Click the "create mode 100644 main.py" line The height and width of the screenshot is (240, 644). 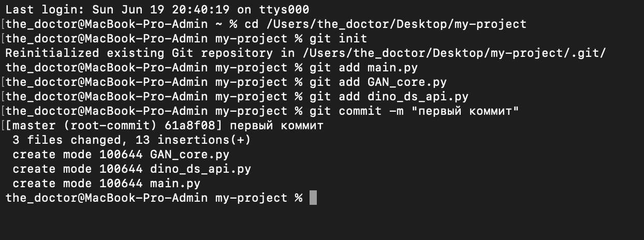point(106,184)
